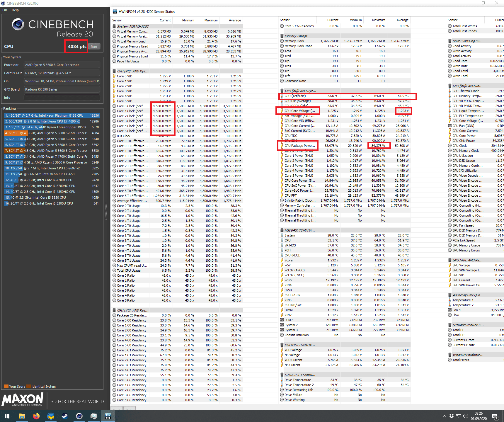Open the Windows Start menu

(x=7, y=416)
